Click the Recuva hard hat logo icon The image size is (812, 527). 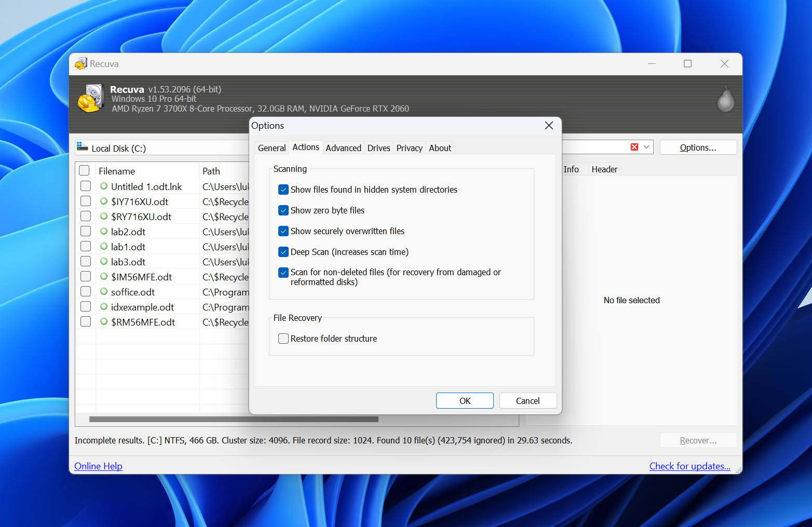pos(91,99)
